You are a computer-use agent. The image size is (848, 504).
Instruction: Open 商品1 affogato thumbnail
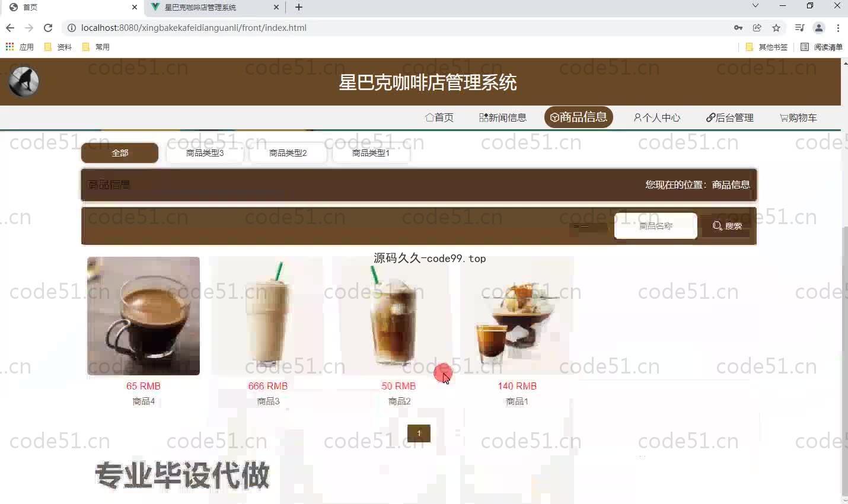pyautogui.click(x=517, y=316)
